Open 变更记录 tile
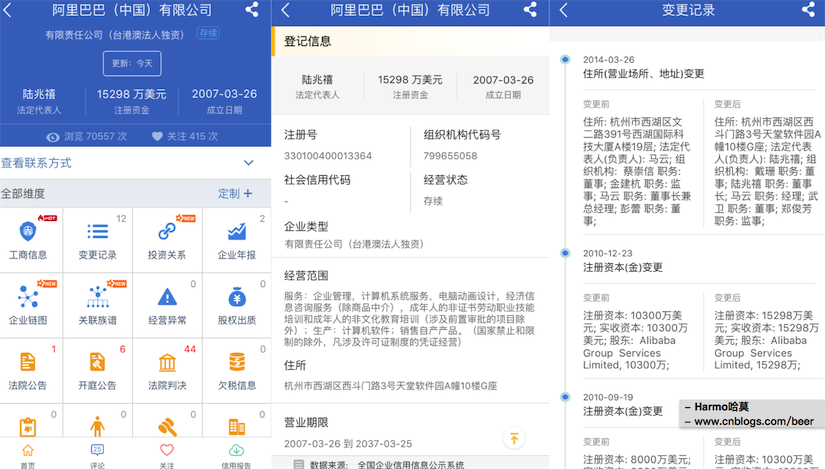 pyautogui.click(x=97, y=240)
